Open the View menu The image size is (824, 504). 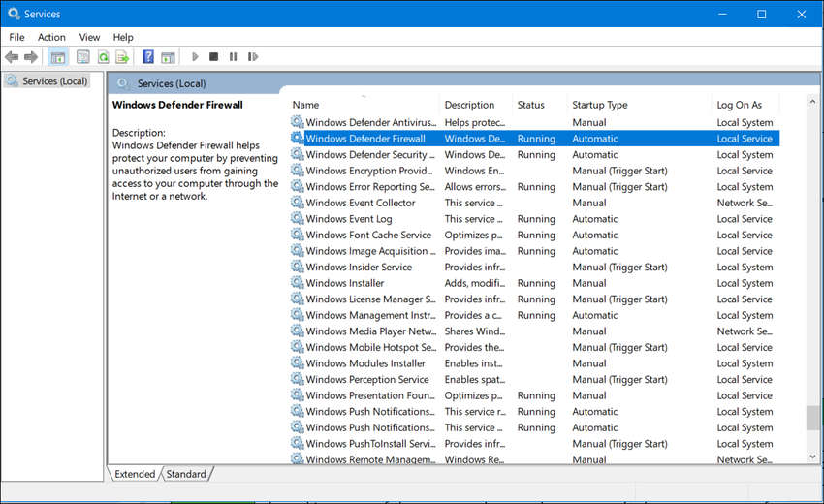point(89,37)
